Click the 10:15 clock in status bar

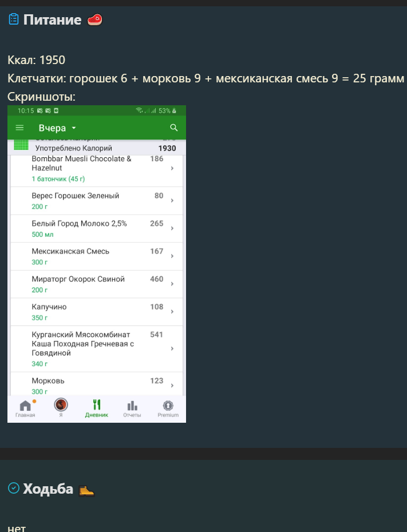coord(26,110)
